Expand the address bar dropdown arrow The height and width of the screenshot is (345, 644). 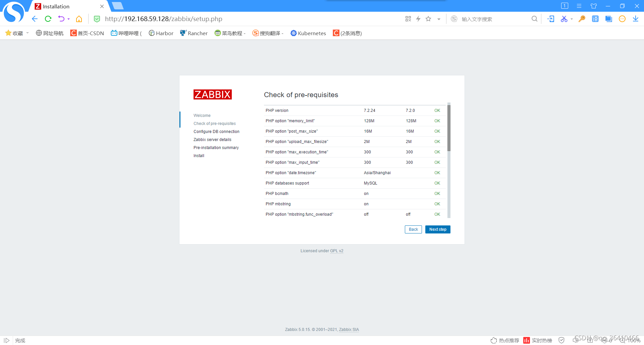pyautogui.click(x=439, y=19)
